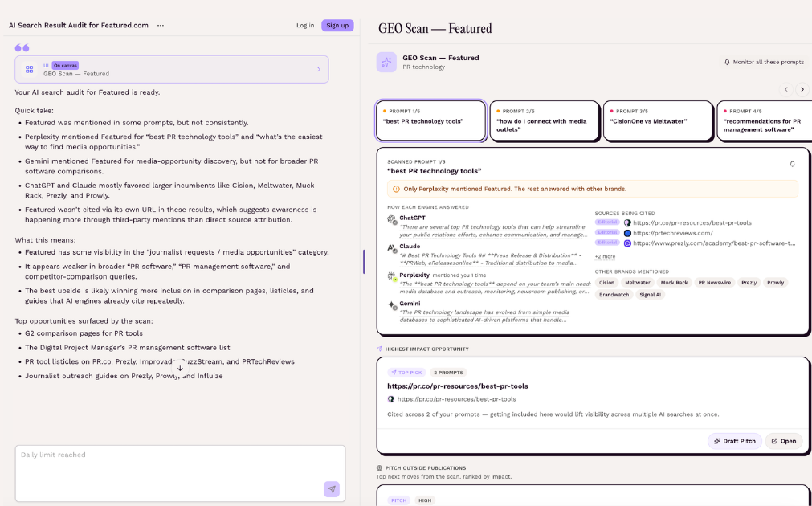812x506 pixels.
Task: Select Prompt 2/5 connect with media outlets
Action: pyautogui.click(x=545, y=120)
